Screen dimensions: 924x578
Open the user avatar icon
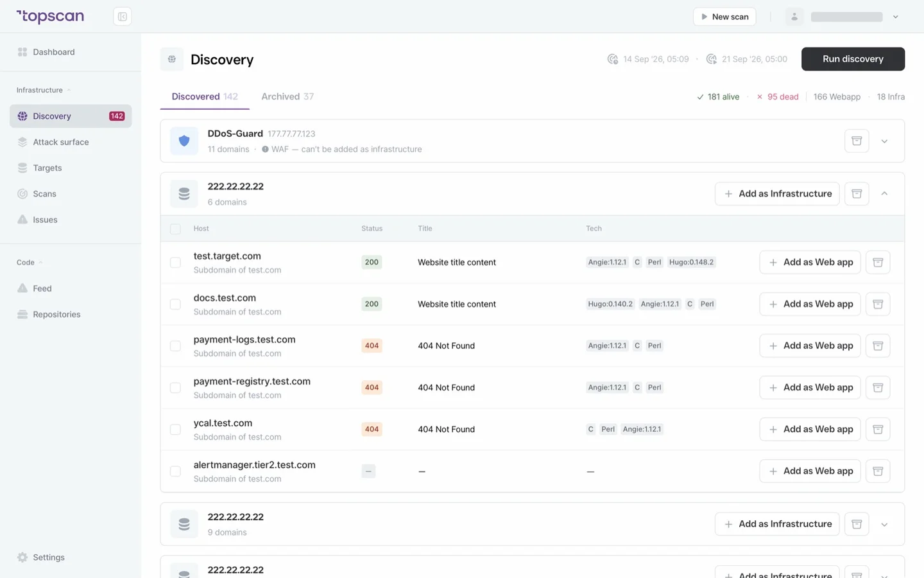(794, 17)
